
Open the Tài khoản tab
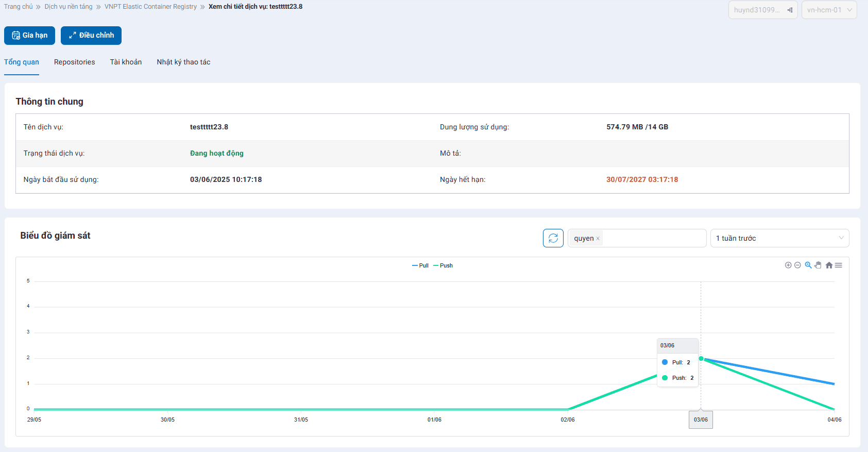(126, 62)
